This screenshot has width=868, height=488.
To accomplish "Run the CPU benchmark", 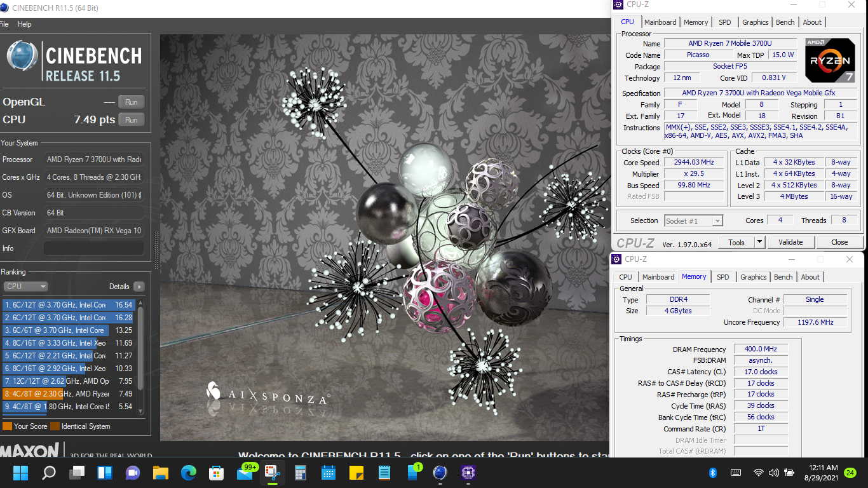I will click(x=132, y=119).
